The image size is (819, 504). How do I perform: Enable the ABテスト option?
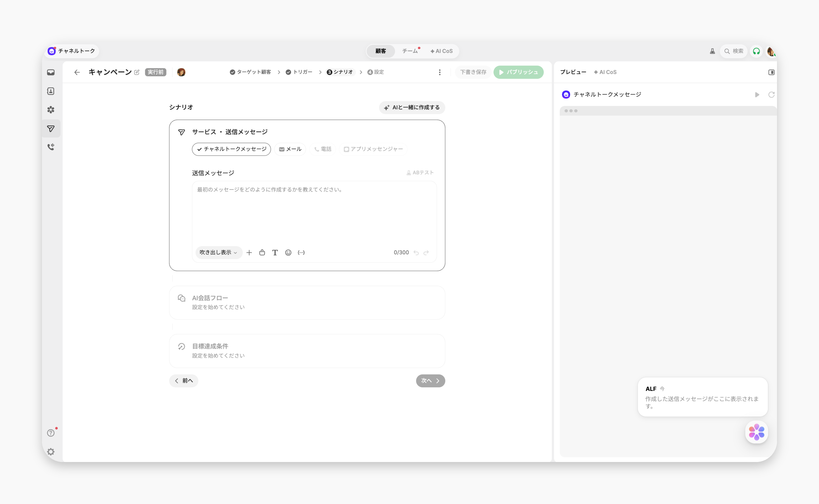coord(420,173)
